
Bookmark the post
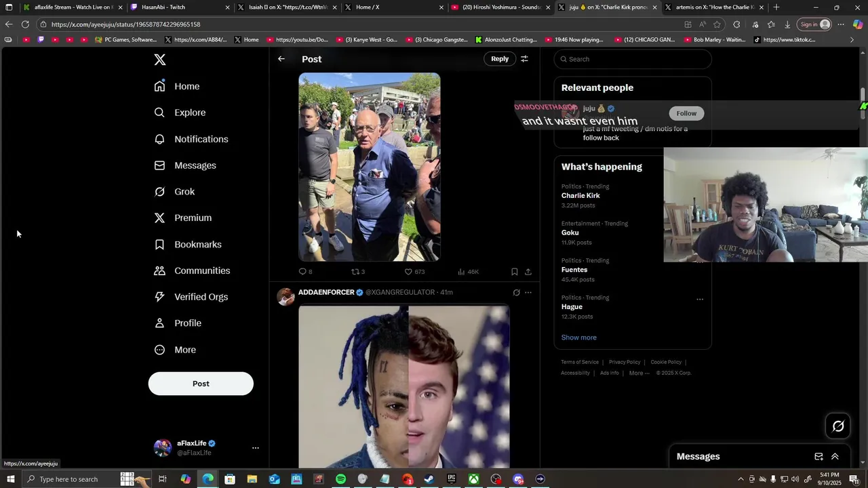[x=515, y=272]
